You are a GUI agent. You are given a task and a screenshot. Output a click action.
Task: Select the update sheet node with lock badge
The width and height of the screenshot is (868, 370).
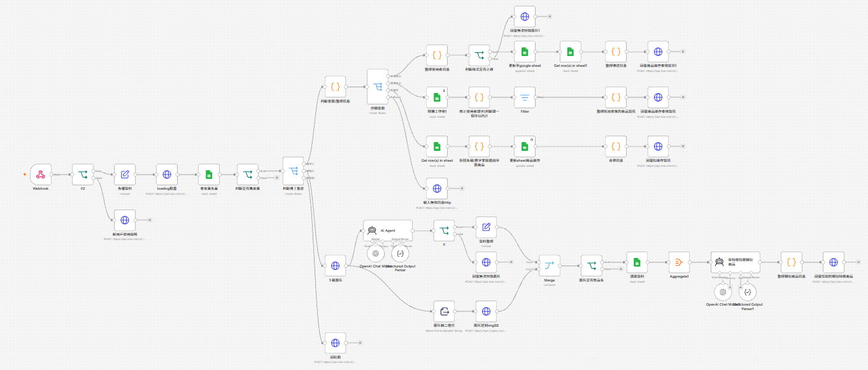525,146
